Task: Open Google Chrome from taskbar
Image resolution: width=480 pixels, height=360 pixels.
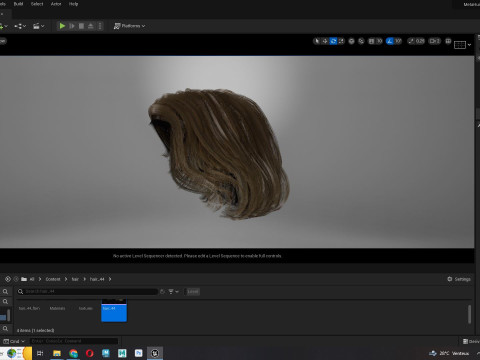Action: (73, 353)
